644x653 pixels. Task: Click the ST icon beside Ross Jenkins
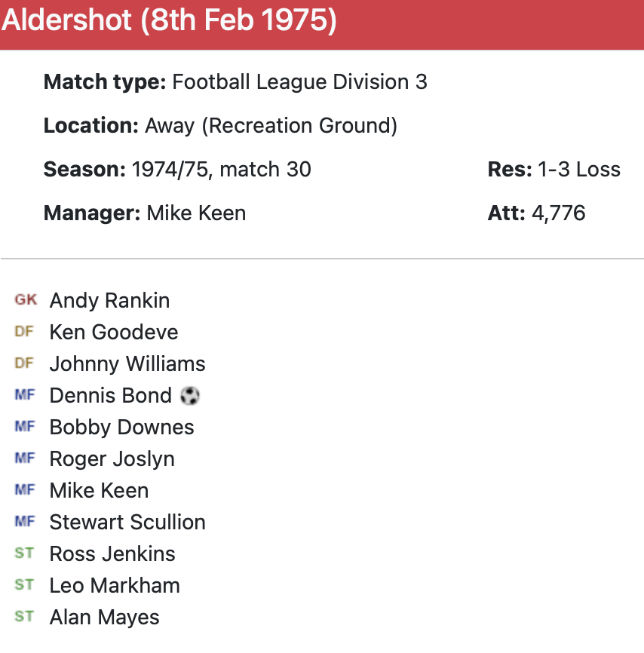24,553
